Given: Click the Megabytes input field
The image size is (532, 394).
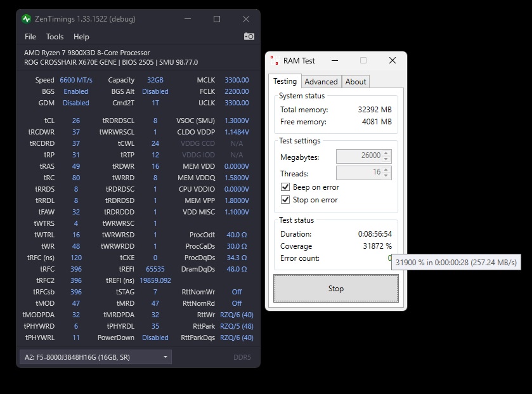Looking at the screenshot, I should tap(359, 156).
